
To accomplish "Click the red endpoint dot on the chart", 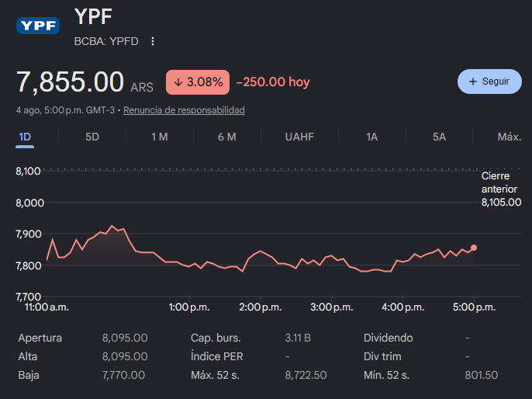I will (x=474, y=248).
